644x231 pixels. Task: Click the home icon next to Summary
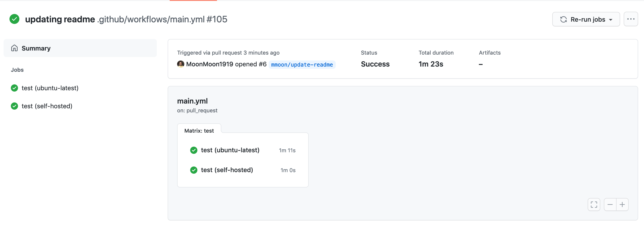[x=14, y=48]
